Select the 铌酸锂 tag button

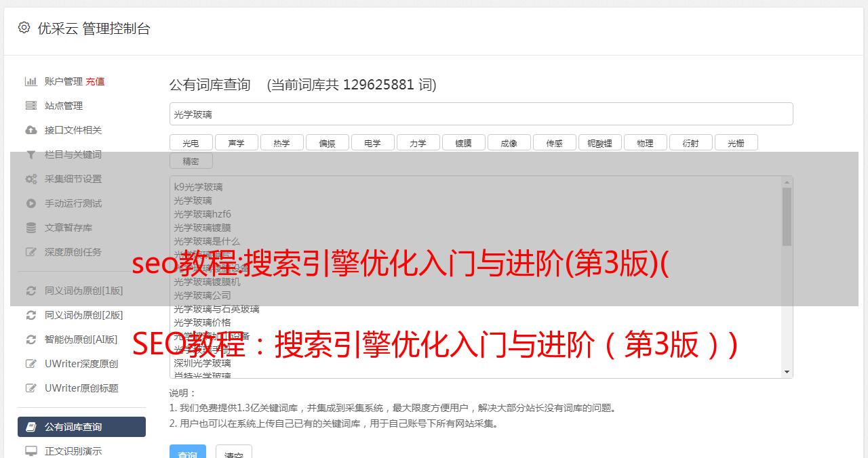599,142
